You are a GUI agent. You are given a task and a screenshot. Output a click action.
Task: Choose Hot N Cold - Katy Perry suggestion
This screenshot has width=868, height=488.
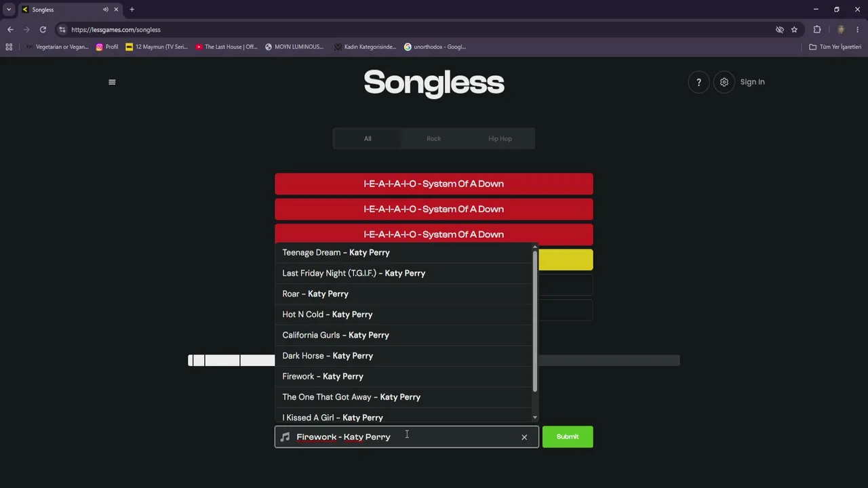pyautogui.click(x=404, y=314)
